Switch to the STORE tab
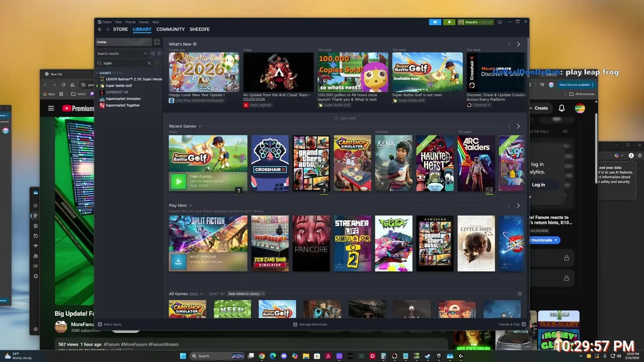Viewport: 644px width, 362px height. pos(120,29)
